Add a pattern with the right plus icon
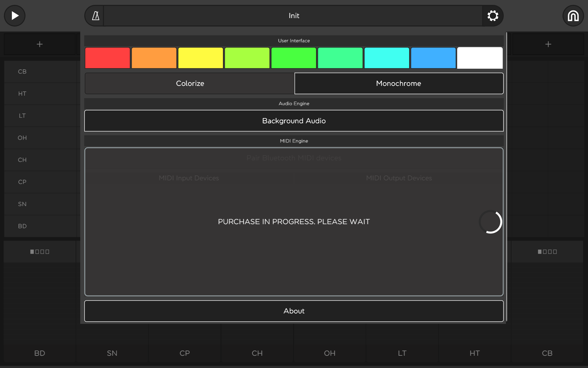This screenshot has height=368, width=588. tap(548, 44)
